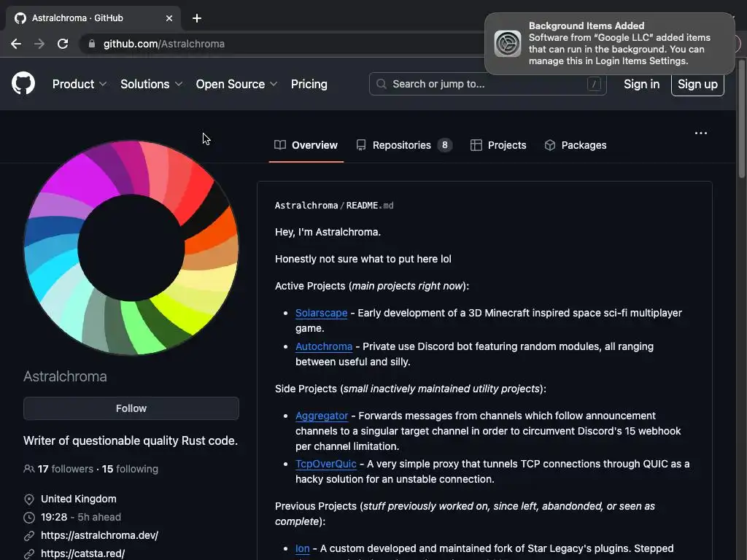This screenshot has width=747, height=560.
Task: Click the clock icon beside 19:28
Action: (x=29, y=517)
